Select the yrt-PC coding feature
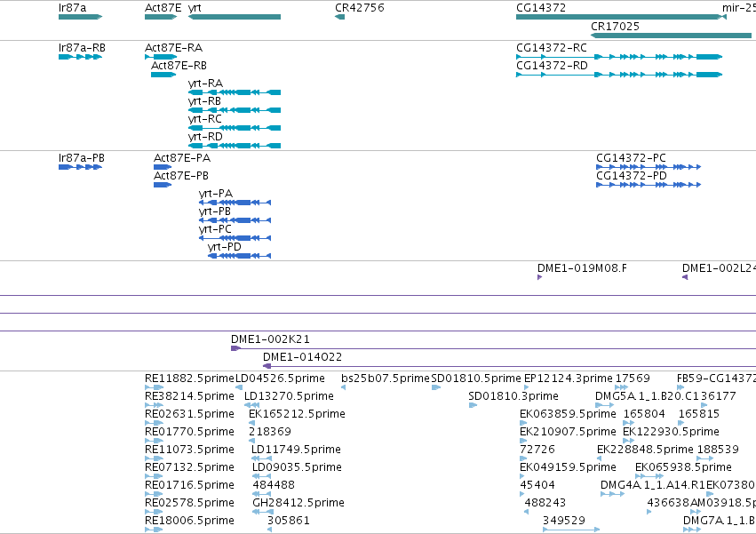 [x=235, y=238]
